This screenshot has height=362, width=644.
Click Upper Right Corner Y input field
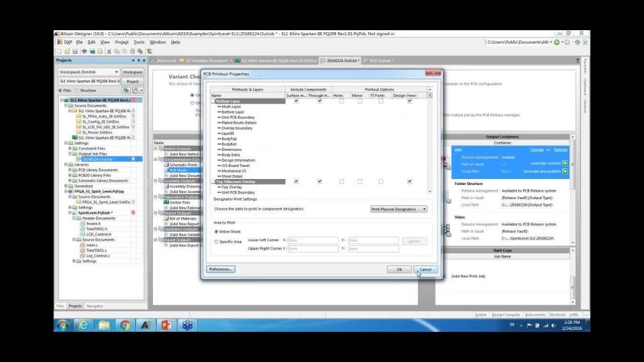[374, 249]
